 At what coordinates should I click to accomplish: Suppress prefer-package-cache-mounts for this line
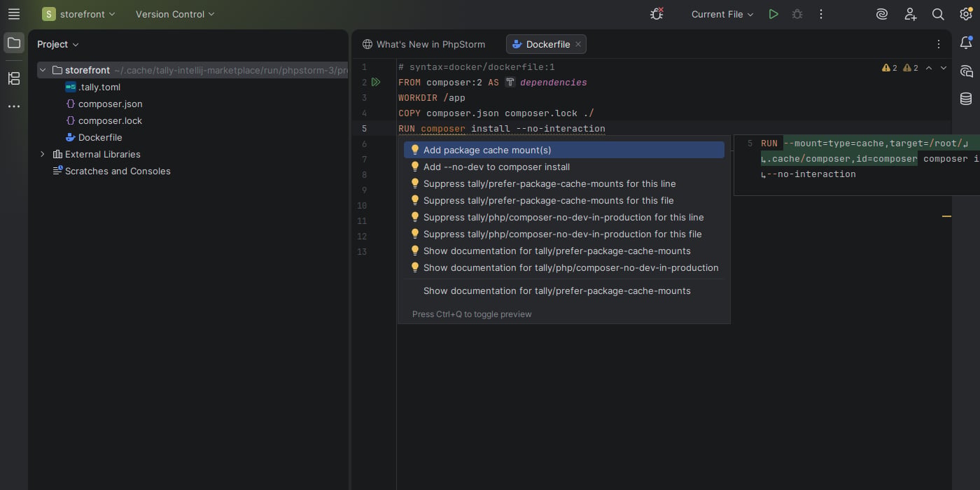coord(564,183)
